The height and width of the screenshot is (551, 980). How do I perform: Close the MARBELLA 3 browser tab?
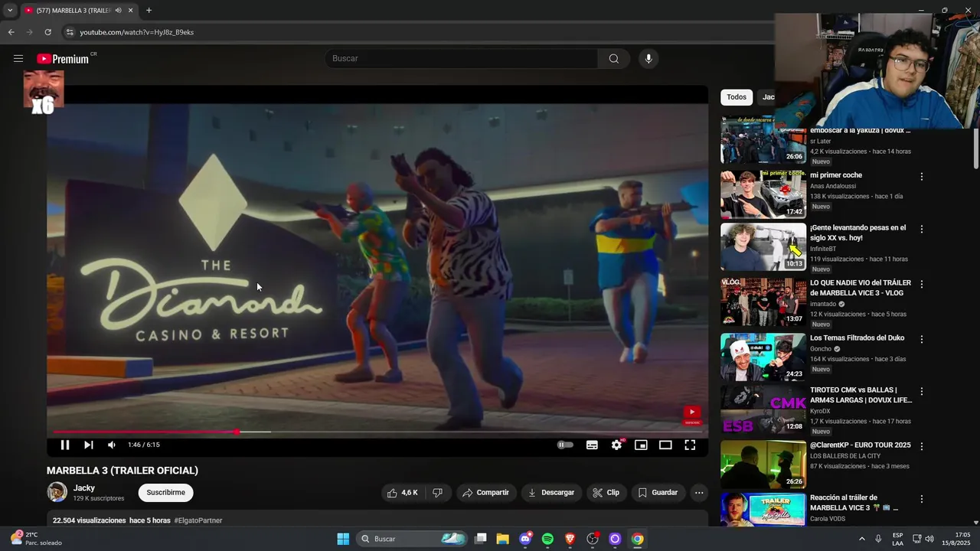coord(131,11)
